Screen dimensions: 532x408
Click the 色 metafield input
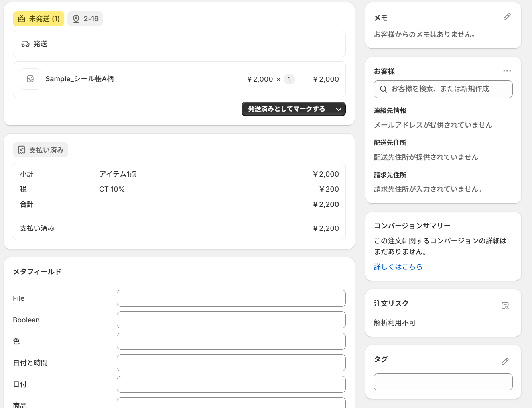(231, 341)
